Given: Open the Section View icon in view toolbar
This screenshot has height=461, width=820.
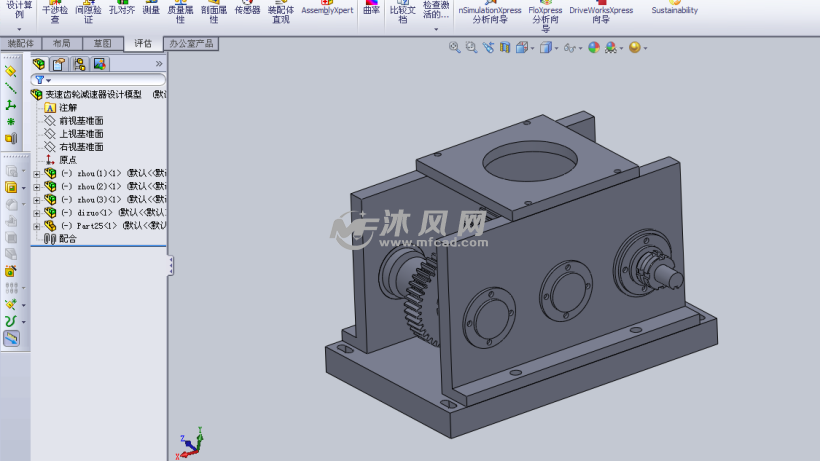Looking at the screenshot, I should [504, 47].
